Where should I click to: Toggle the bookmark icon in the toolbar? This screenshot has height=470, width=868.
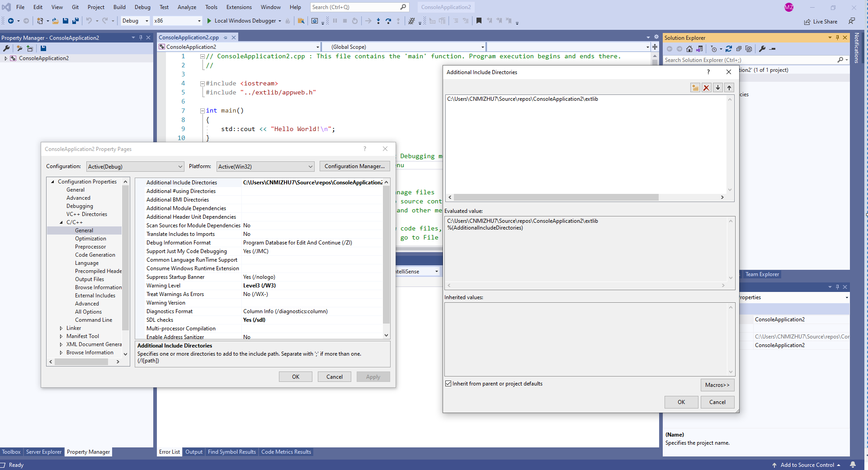tap(479, 21)
